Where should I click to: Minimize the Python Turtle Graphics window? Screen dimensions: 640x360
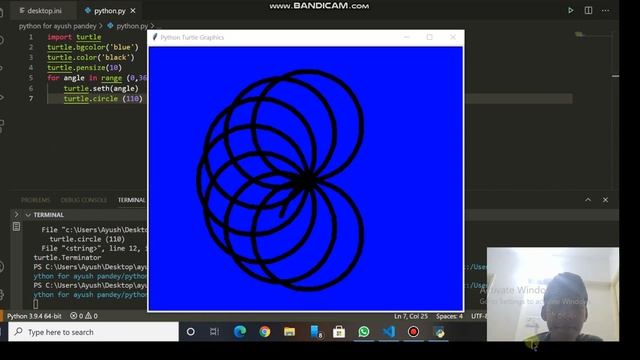(x=407, y=37)
